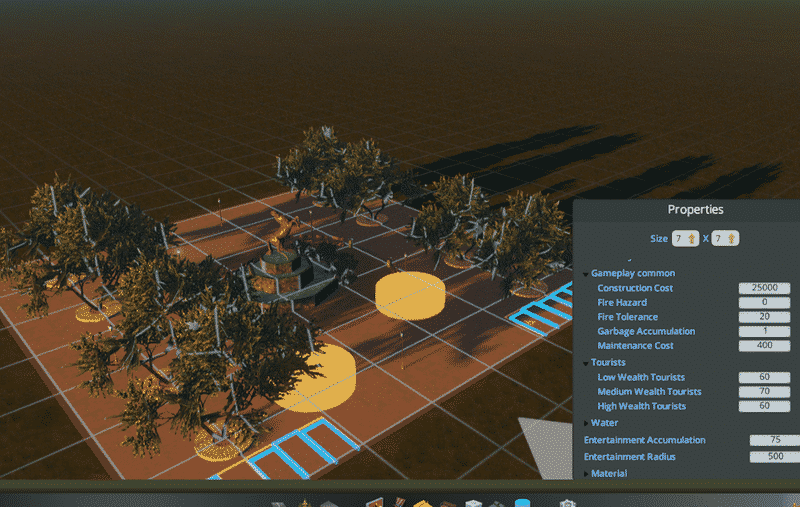Collapse the Gameplay common section
Viewport: 800px width, 507px height.
(587, 273)
